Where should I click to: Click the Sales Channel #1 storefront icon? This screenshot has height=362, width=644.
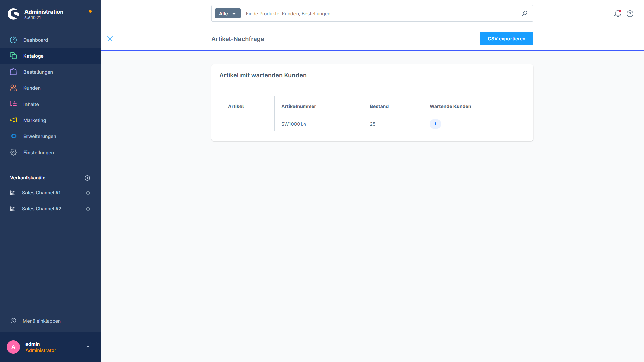click(x=13, y=192)
